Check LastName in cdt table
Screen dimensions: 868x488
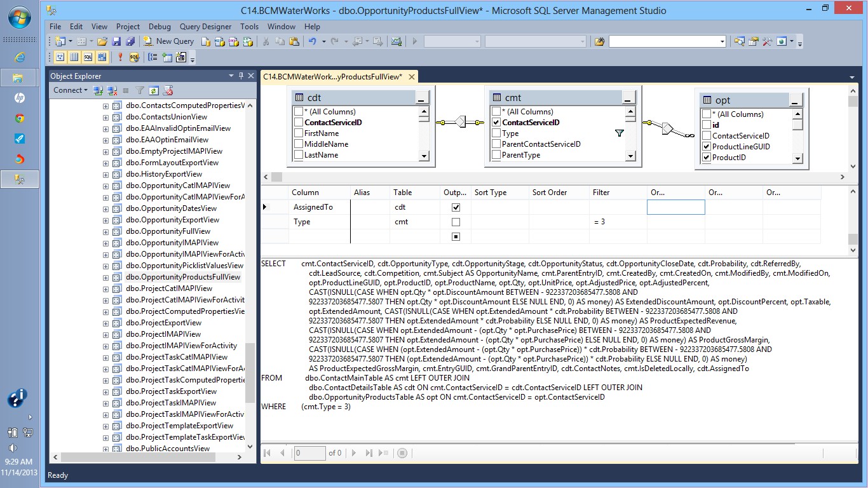[x=299, y=155]
